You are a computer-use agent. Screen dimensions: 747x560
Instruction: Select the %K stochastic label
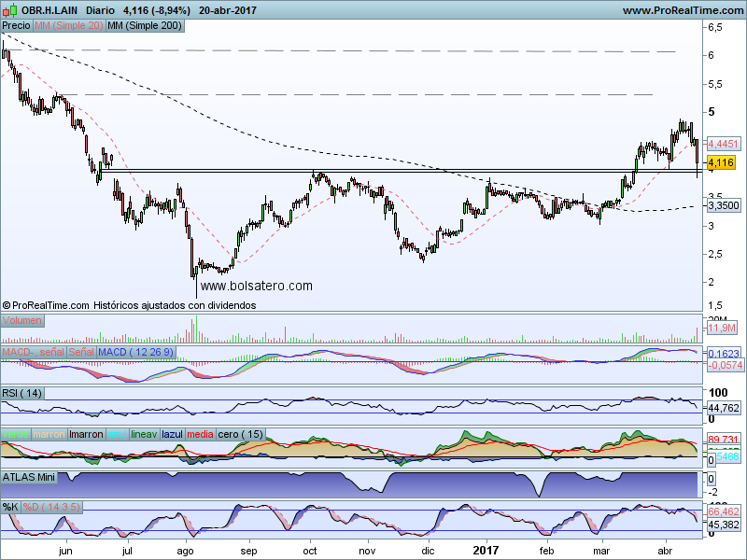pos(10,507)
